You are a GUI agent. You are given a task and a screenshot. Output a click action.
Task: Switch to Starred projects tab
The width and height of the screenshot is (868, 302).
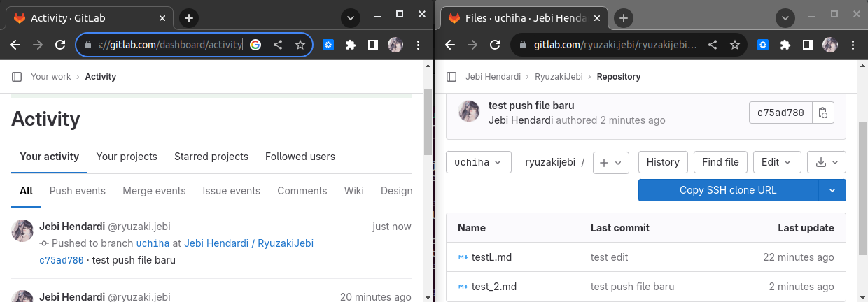211,157
